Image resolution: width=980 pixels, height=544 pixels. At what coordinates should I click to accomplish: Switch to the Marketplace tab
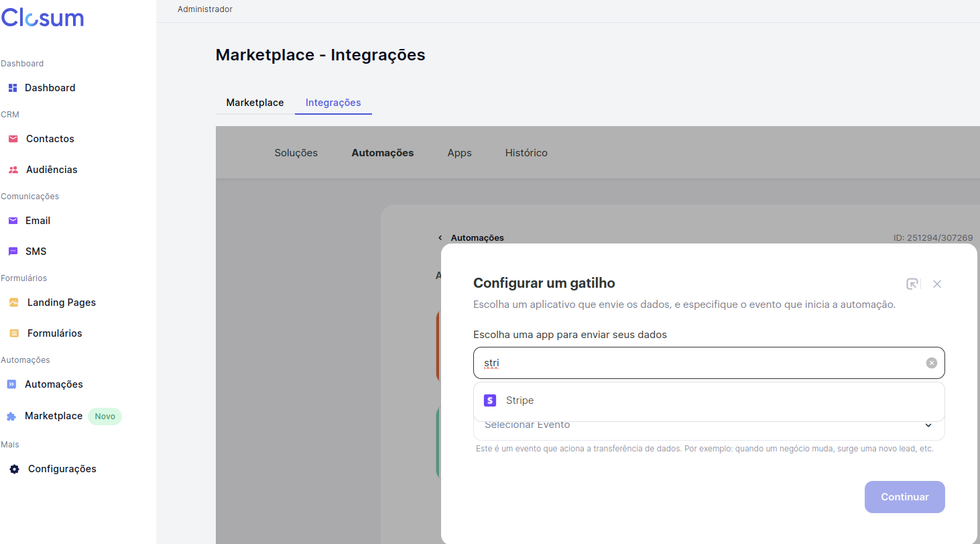coord(255,103)
